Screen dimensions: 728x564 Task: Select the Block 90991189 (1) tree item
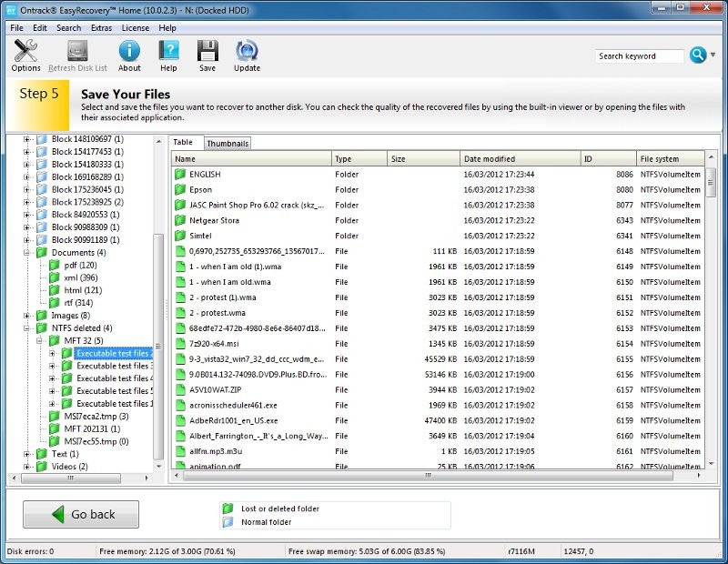86,240
